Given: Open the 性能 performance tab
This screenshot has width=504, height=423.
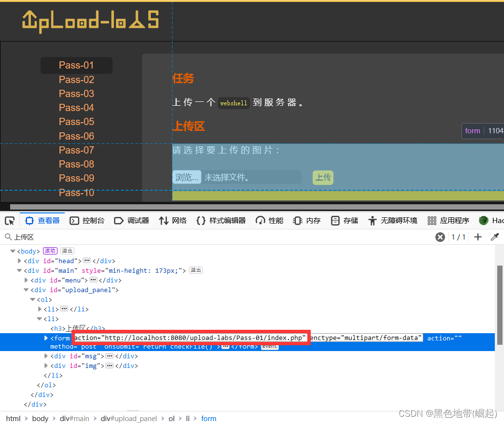Looking at the screenshot, I should [x=269, y=221].
